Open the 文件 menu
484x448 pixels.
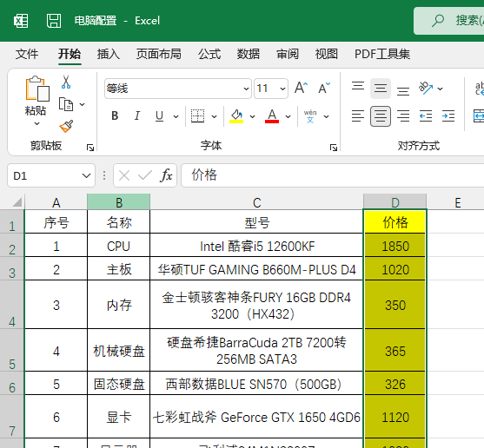click(27, 54)
